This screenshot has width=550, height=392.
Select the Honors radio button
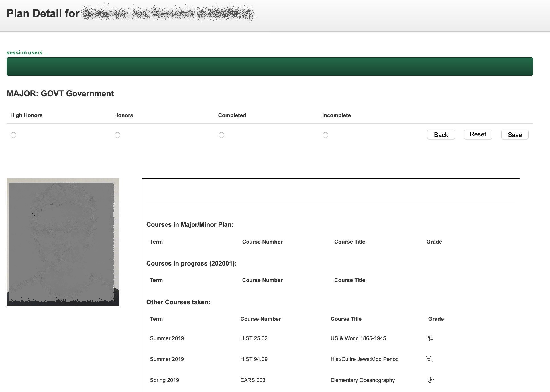click(117, 135)
